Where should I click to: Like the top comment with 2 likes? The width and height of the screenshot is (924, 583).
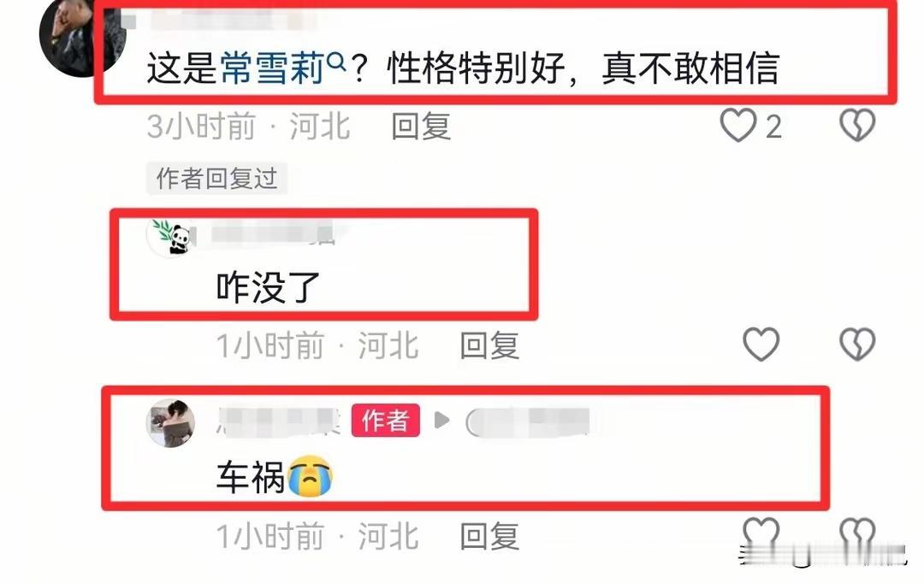(x=737, y=126)
